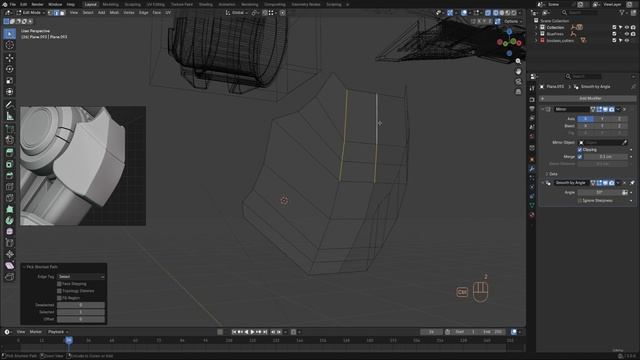Select the Cursor tool in toolbar

tap(10, 45)
